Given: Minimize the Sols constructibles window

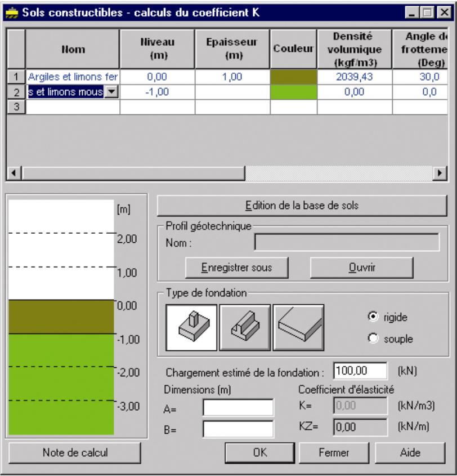Looking at the screenshot, I should pos(412,13).
